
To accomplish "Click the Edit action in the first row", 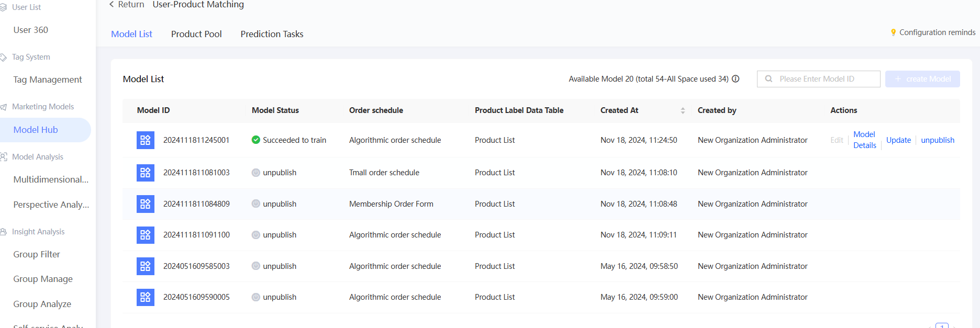I will coord(837,140).
